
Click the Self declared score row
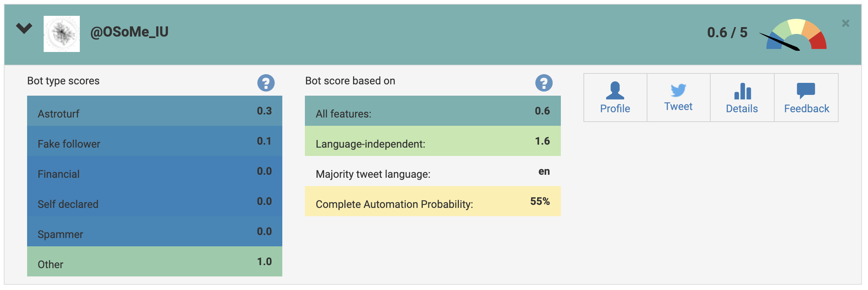coord(154,201)
